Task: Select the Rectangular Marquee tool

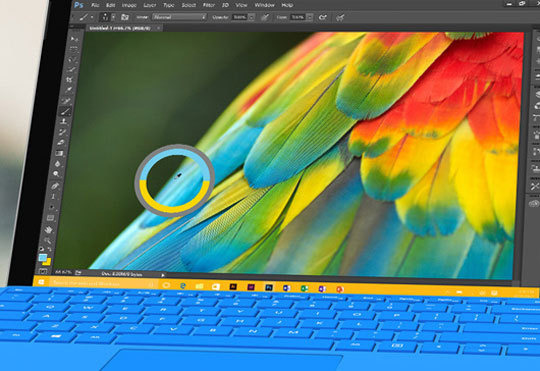Action: pos(73,49)
